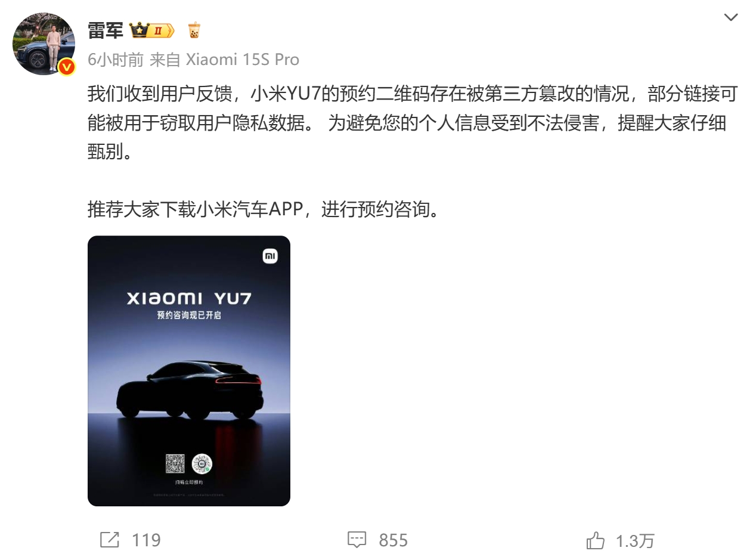Open comments via the speech bubble icon
Viewport: 756px width, 560px height.
pyautogui.click(x=357, y=540)
